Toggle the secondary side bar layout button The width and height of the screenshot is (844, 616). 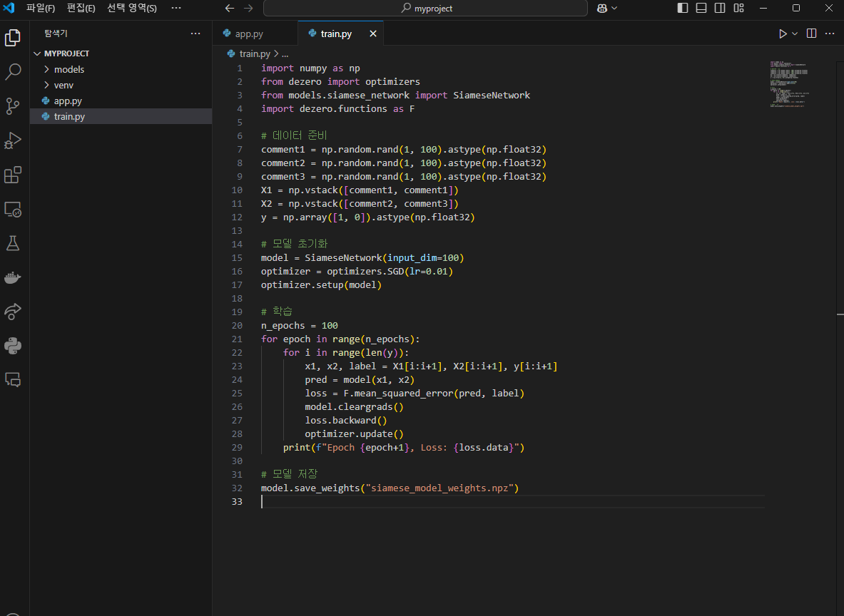point(720,8)
